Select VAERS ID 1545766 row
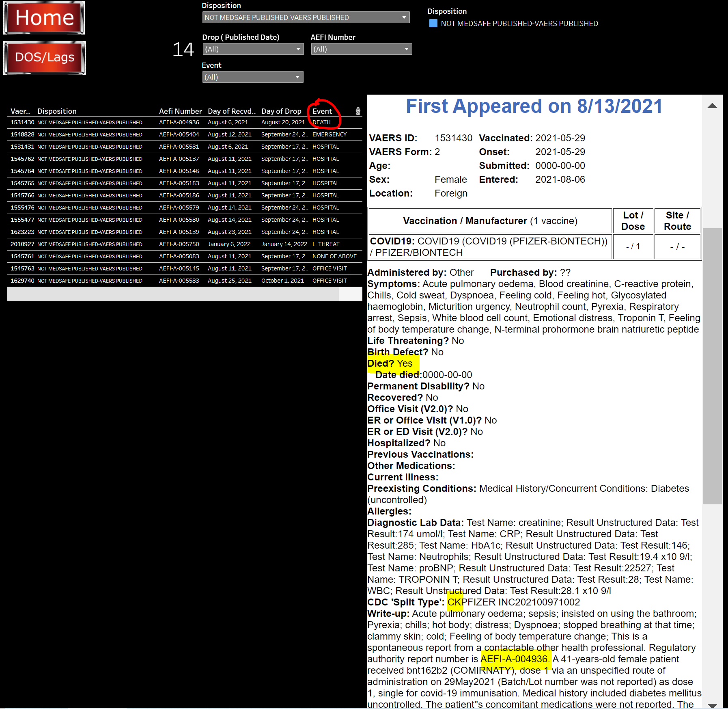 (x=185, y=195)
